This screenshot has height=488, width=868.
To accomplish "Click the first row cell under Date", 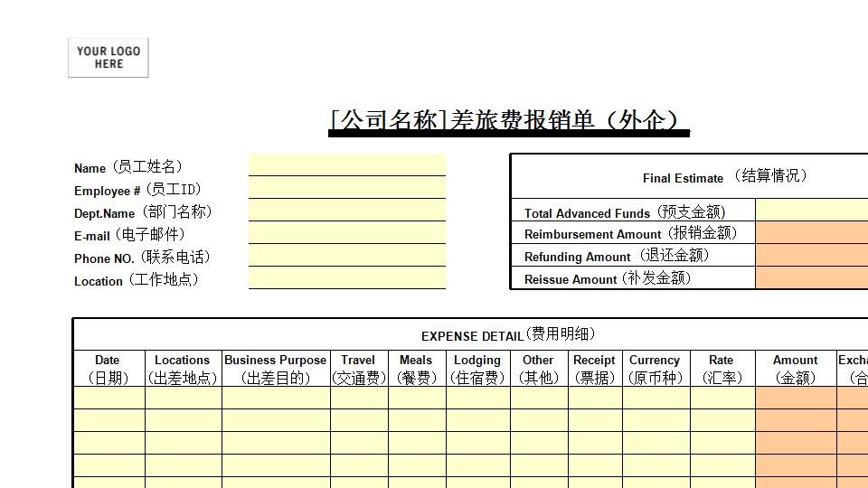I will click(x=108, y=398).
